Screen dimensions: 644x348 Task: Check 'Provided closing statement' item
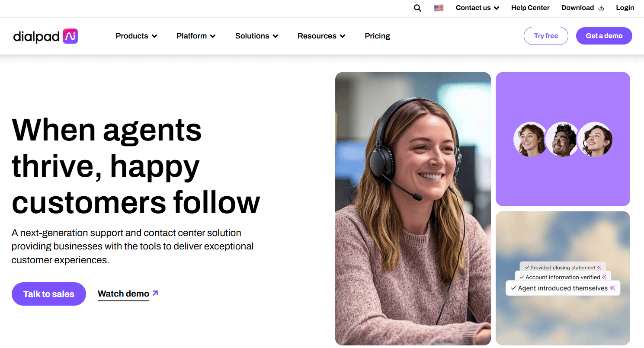point(562,267)
